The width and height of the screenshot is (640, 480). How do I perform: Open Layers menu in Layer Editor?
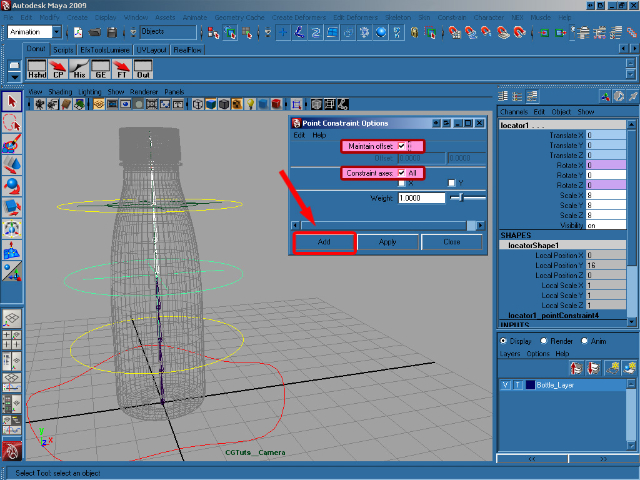click(x=510, y=353)
